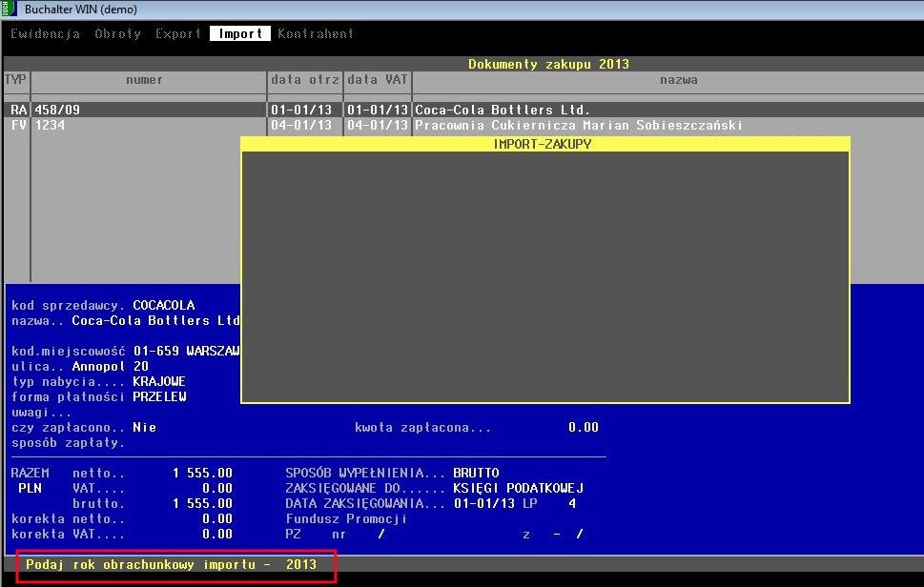The image size is (924, 587).
Task: Select the FV document type cell
Action: point(19,125)
